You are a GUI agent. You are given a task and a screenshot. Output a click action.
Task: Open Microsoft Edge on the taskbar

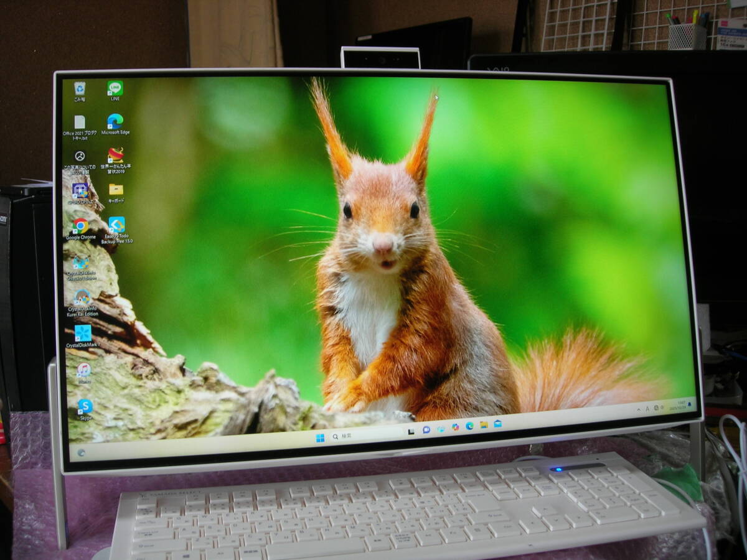tap(469, 426)
